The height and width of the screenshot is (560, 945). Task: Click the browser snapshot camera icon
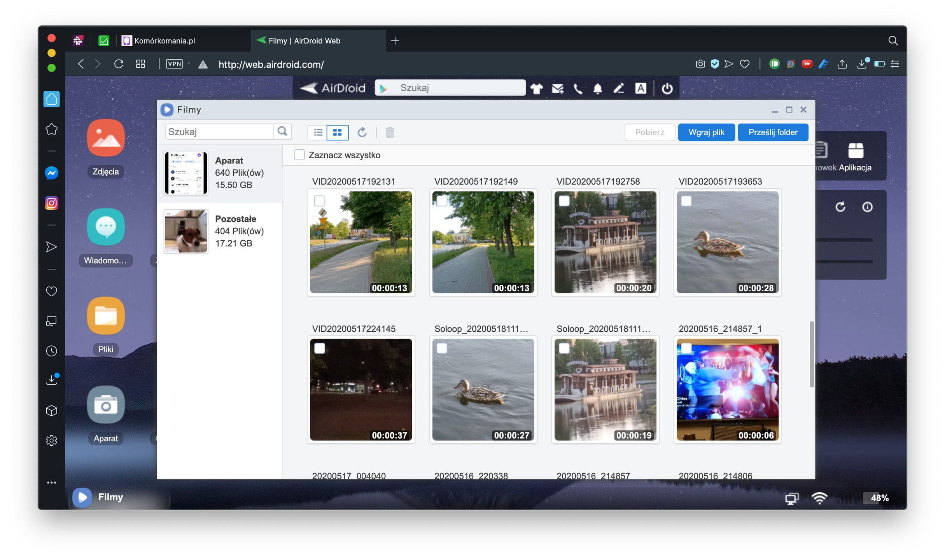[700, 64]
